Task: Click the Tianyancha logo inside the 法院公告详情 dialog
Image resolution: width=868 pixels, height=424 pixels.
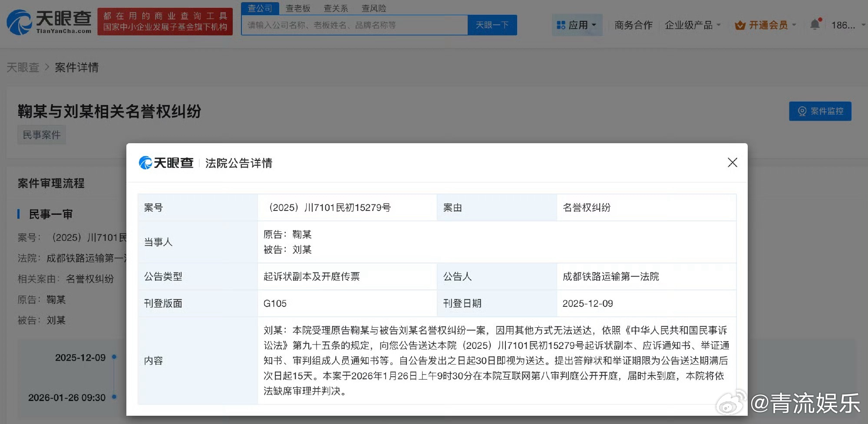Action: pos(166,162)
